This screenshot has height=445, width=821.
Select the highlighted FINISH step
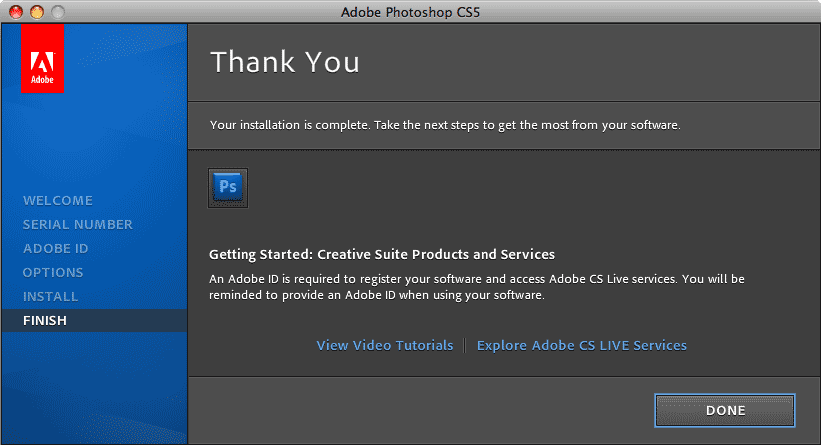(x=94, y=320)
